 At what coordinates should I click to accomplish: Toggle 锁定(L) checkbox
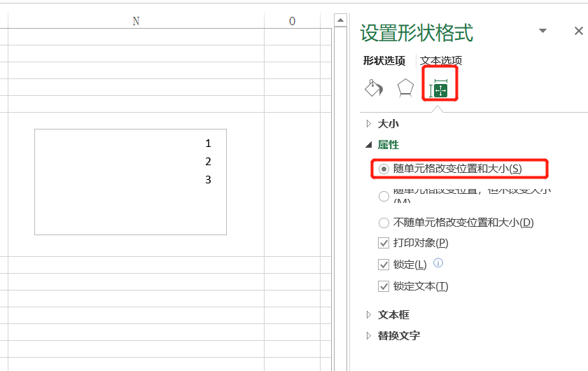click(384, 265)
